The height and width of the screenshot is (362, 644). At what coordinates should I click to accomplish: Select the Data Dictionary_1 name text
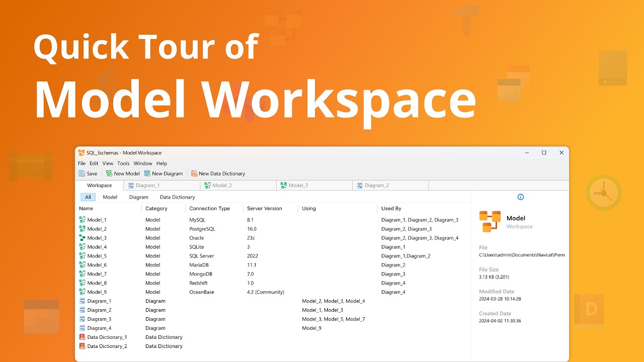click(x=107, y=337)
